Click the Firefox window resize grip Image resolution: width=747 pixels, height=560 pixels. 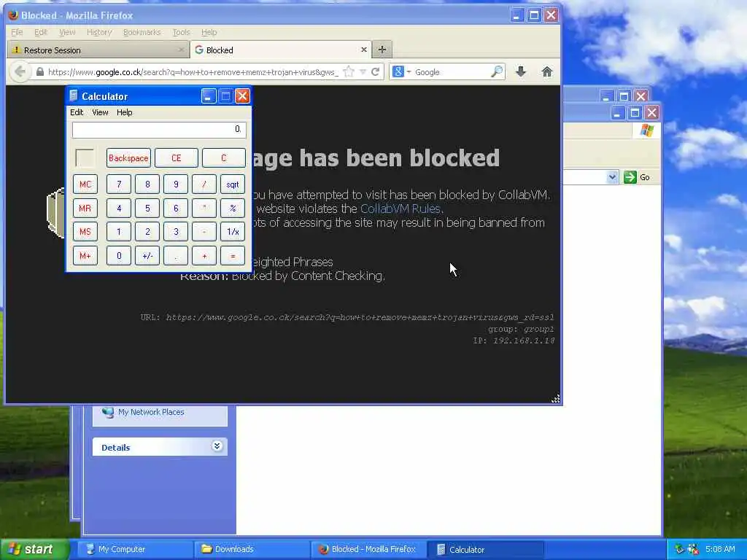coord(555,399)
